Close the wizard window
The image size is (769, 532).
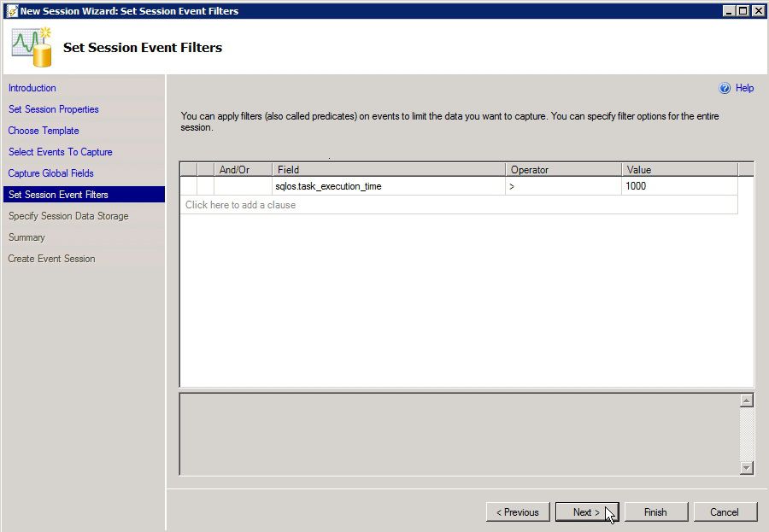(757, 11)
